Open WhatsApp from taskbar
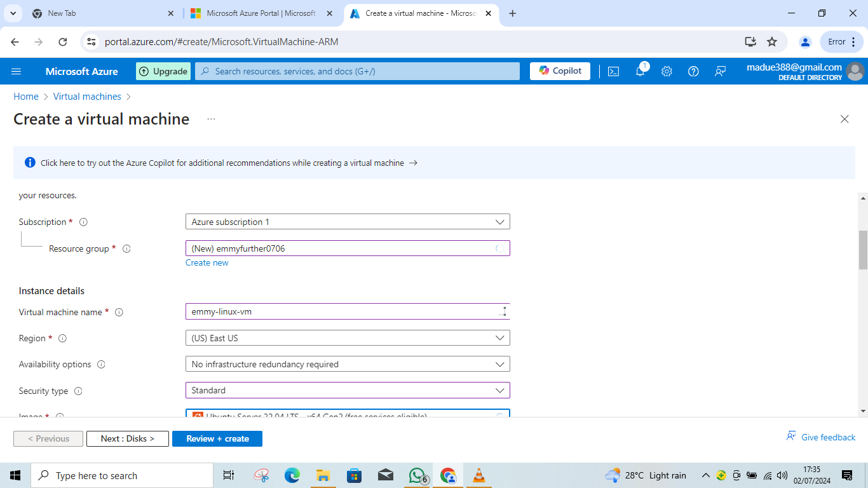Viewport: 868px width, 488px height. point(417,475)
